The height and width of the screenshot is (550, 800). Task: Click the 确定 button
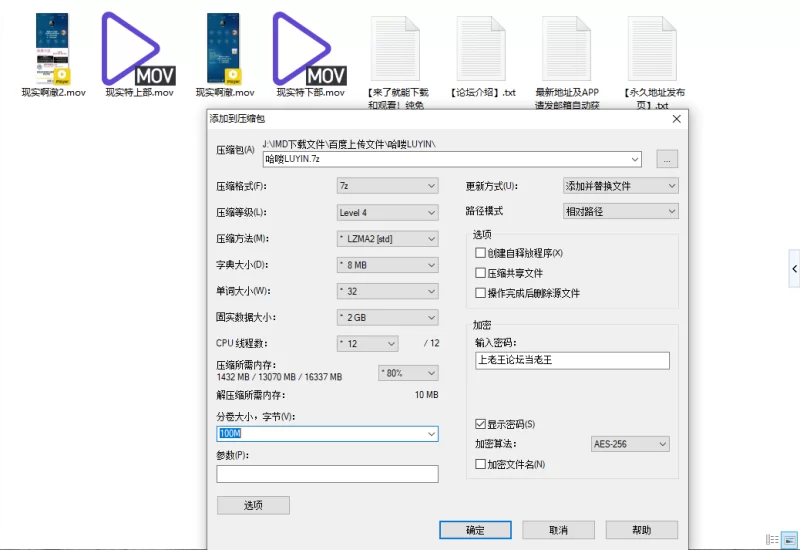(x=475, y=530)
